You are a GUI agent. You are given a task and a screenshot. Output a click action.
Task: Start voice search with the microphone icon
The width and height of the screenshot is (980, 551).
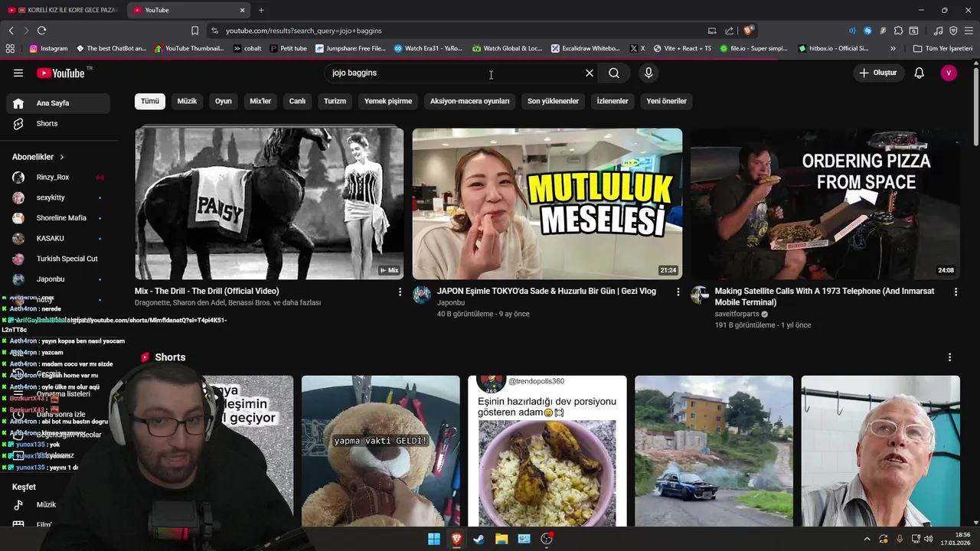pyautogui.click(x=648, y=73)
